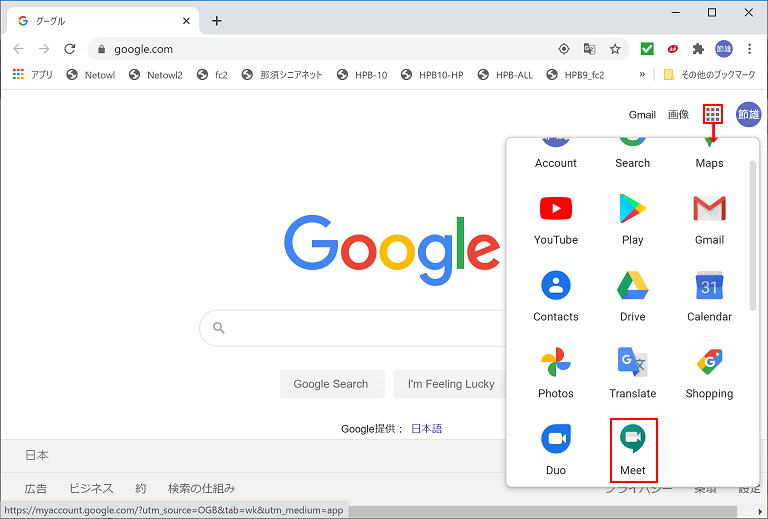Click the Gmail link at top
Viewport: 768px width, 519px height.
tap(642, 115)
